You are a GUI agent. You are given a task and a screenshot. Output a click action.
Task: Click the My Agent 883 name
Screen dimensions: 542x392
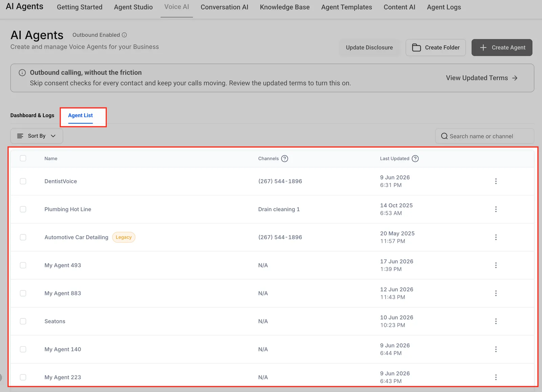tap(63, 293)
